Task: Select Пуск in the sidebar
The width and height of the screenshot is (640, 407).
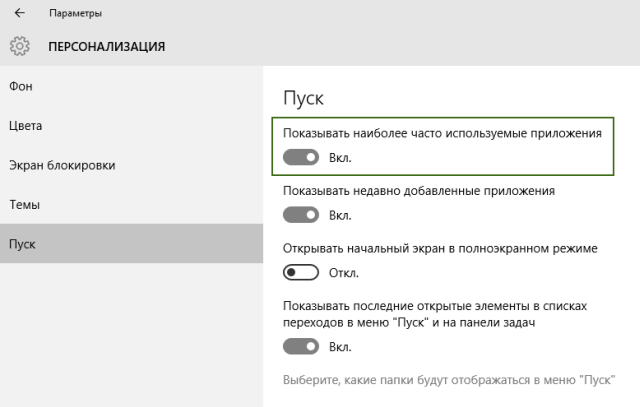Action: click(131, 244)
